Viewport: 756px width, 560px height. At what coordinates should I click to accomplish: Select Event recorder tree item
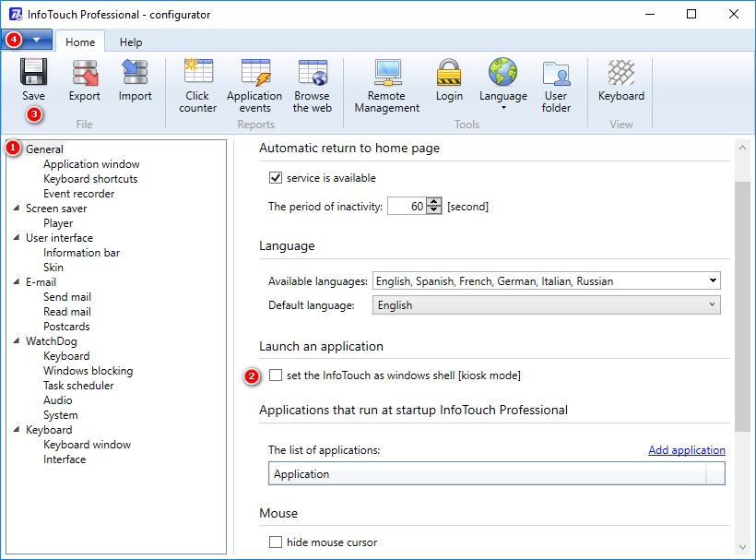point(79,194)
